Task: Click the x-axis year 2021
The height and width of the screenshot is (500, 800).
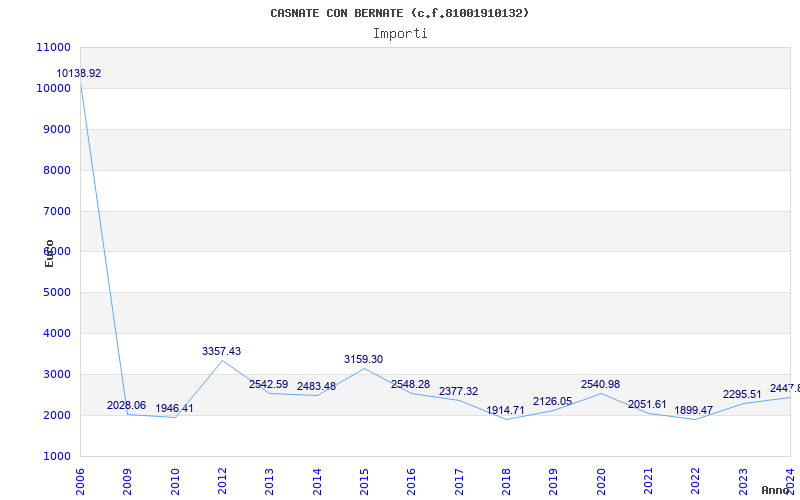Action: (648, 482)
